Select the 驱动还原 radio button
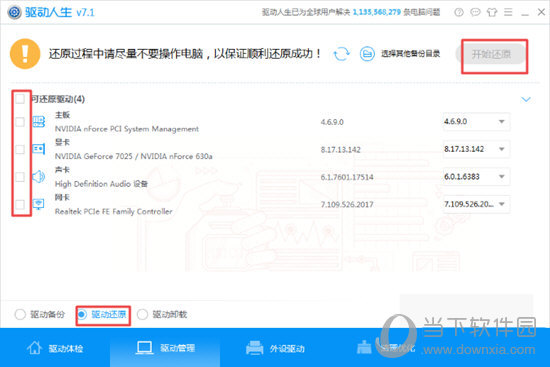Viewport: 550px width, 367px height. point(82,314)
